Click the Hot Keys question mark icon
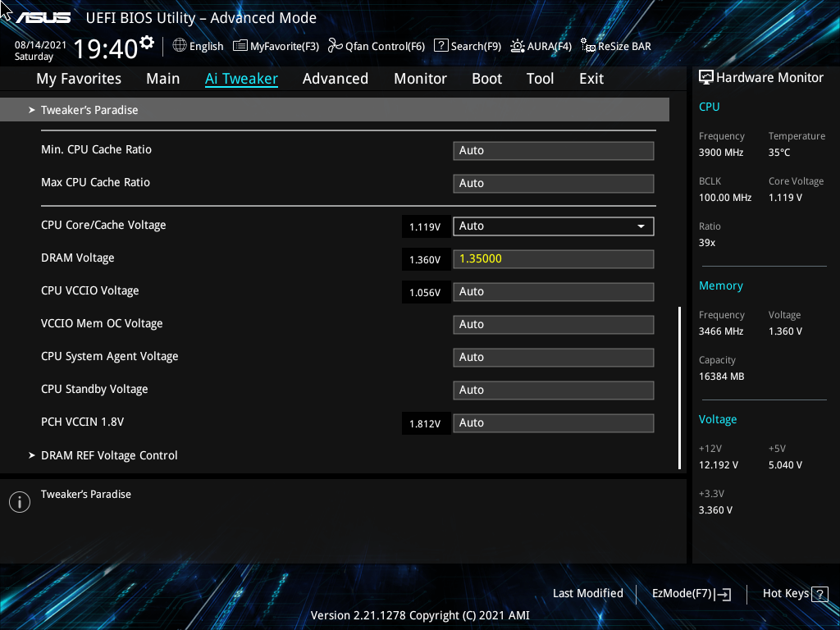Viewport: 840px width, 630px height. (819, 594)
